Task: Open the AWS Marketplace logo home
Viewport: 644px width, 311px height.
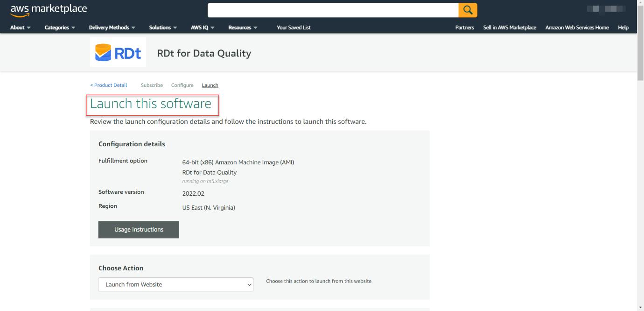Action: (x=49, y=10)
